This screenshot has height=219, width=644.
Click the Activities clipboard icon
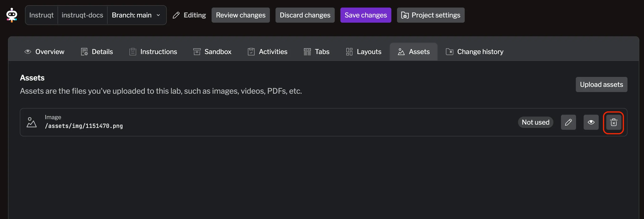(x=251, y=51)
